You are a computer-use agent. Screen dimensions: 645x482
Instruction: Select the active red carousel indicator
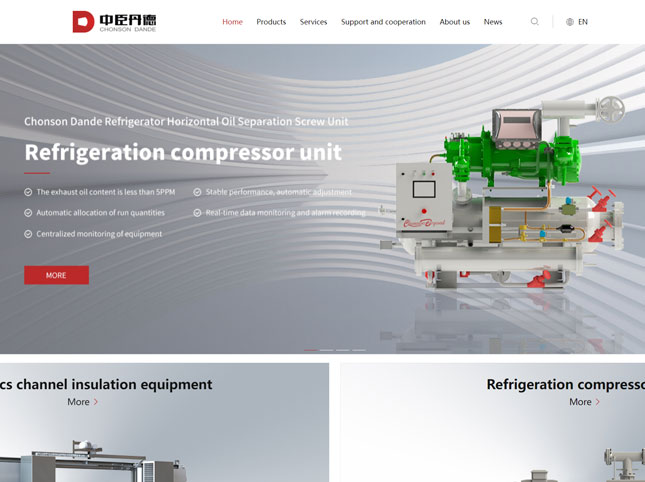(311, 350)
